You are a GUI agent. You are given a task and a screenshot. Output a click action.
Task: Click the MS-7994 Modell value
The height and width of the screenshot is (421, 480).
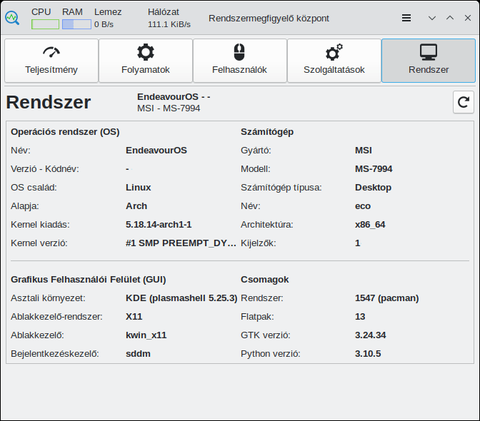pos(374,169)
